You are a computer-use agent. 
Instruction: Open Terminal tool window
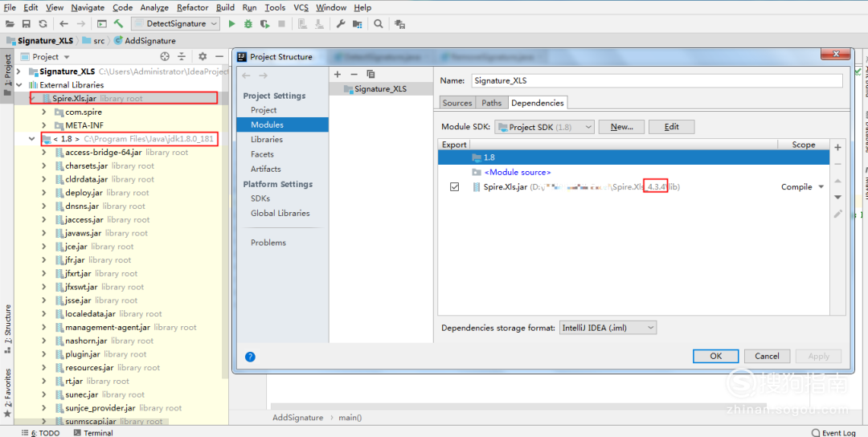(x=93, y=432)
